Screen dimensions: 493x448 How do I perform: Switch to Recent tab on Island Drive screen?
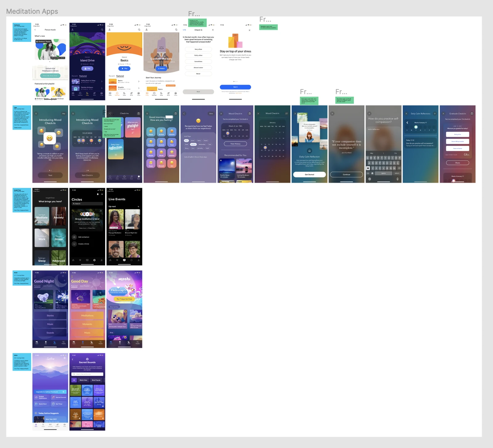(x=75, y=76)
